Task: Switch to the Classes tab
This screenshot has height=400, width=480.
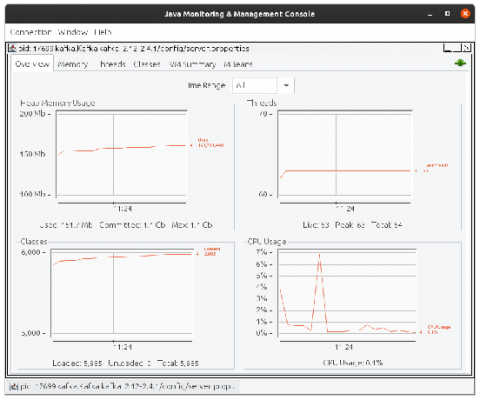Action: [147, 64]
